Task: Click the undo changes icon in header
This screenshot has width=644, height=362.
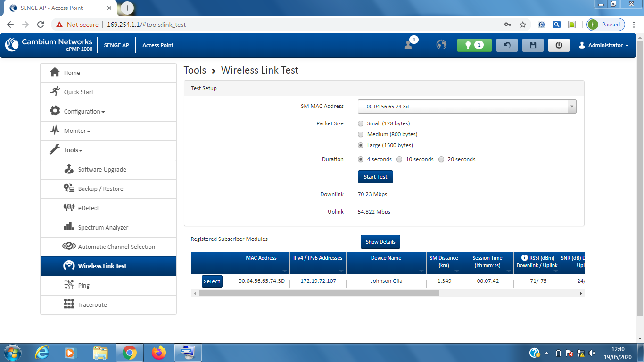Action: tap(507, 45)
